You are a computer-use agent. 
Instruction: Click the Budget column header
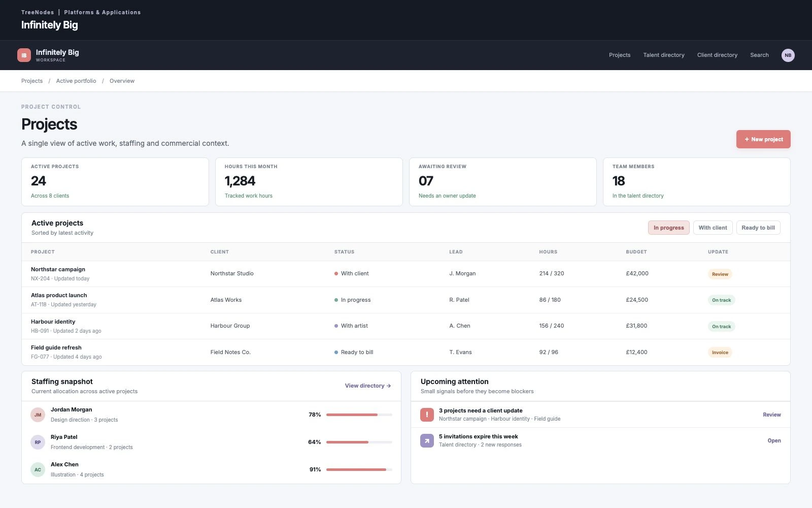coord(636,252)
